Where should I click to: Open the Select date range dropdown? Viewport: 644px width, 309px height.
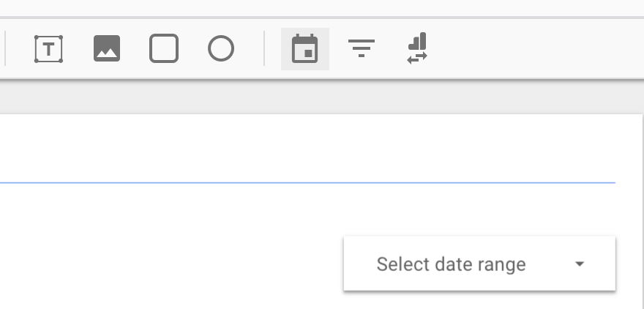[479, 264]
